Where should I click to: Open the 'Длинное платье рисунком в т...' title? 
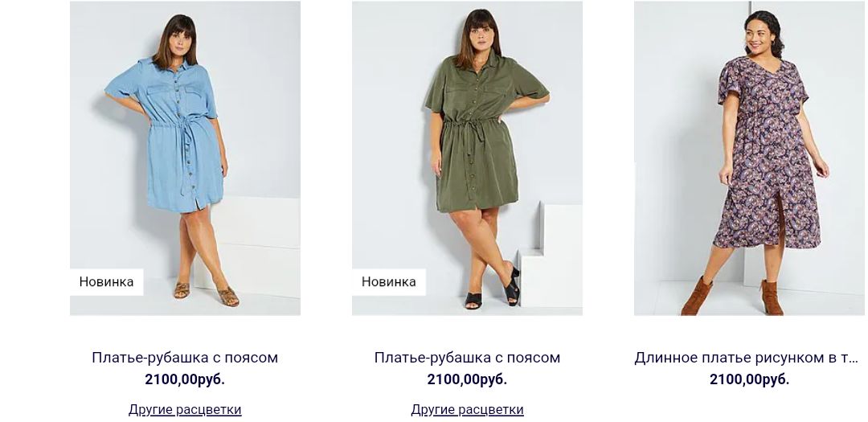(746, 358)
